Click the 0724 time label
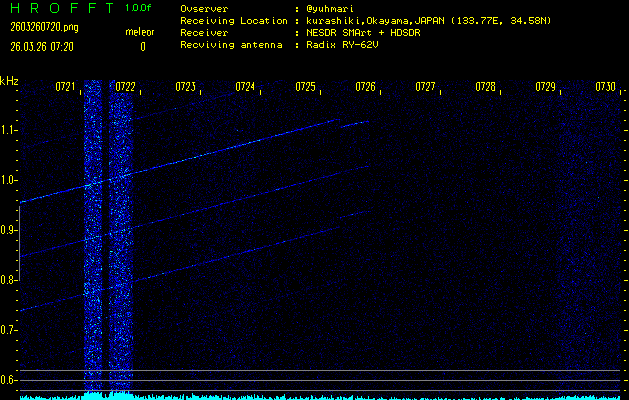Screen dimensions: 629x400 (x=245, y=87)
